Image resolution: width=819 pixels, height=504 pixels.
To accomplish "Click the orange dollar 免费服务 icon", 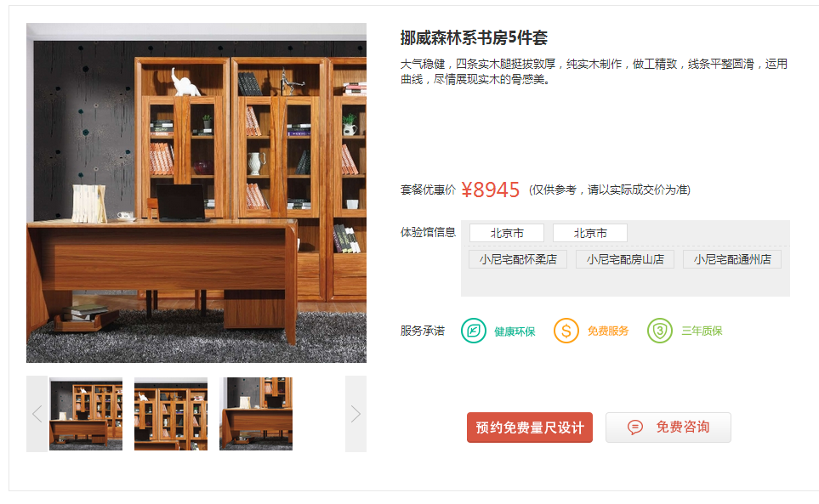I will coord(566,331).
